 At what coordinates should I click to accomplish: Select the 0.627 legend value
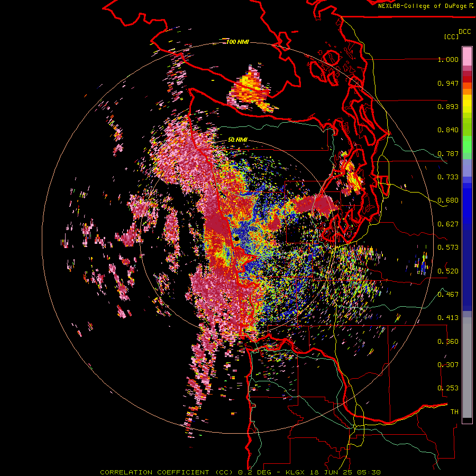448,224
